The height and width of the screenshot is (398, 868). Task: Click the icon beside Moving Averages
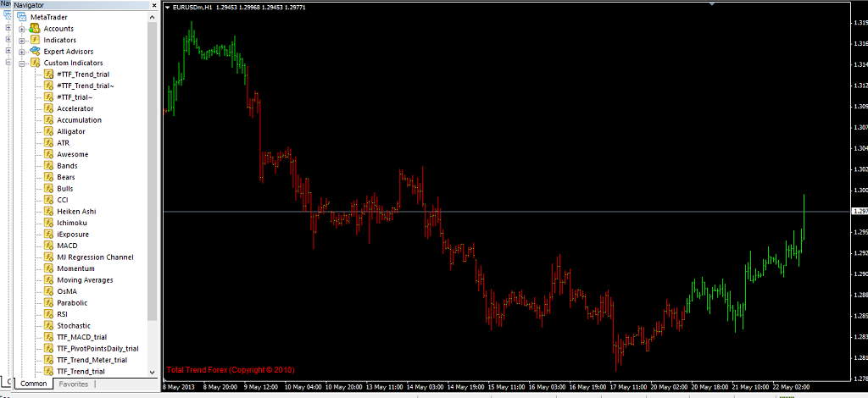[x=48, y=279]
